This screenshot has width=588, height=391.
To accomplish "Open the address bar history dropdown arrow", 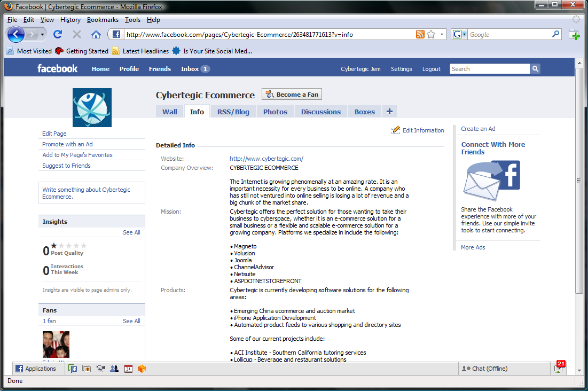I will pos(442,35).
